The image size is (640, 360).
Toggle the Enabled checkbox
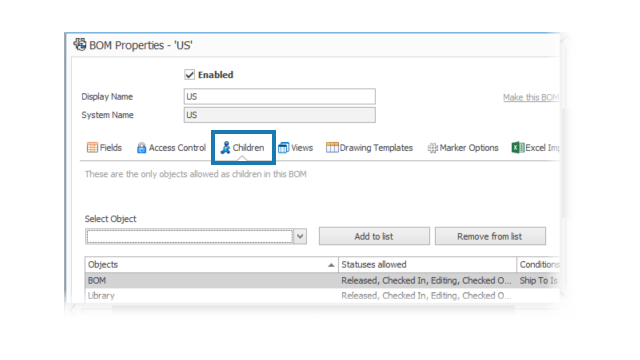pyautogui.click(x=189, y=75)
